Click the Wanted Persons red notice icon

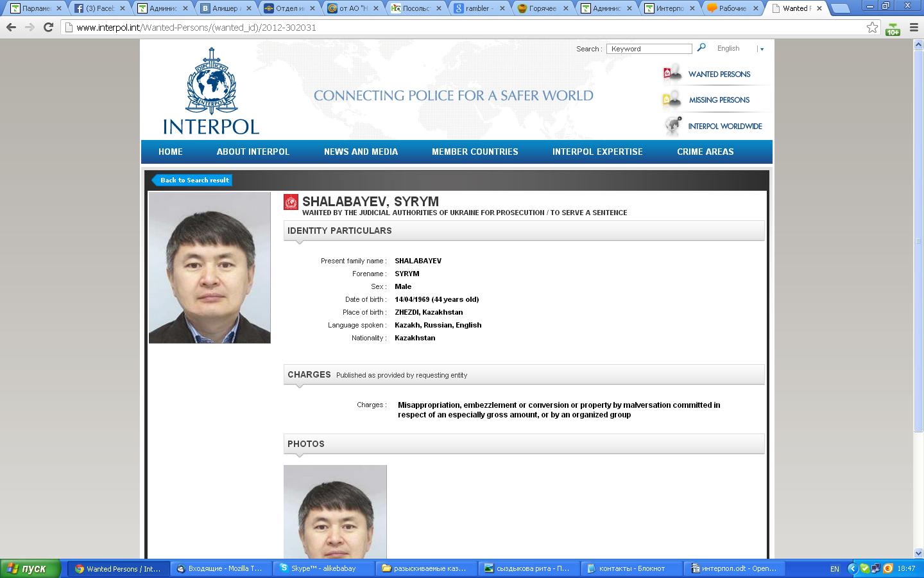(671, 73)
